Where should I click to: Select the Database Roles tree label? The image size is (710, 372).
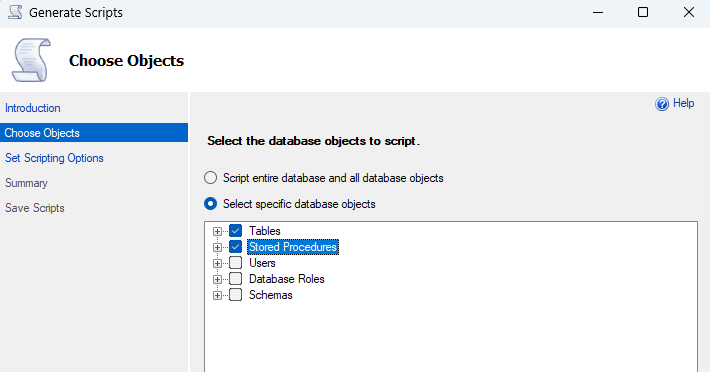(287, 279)
